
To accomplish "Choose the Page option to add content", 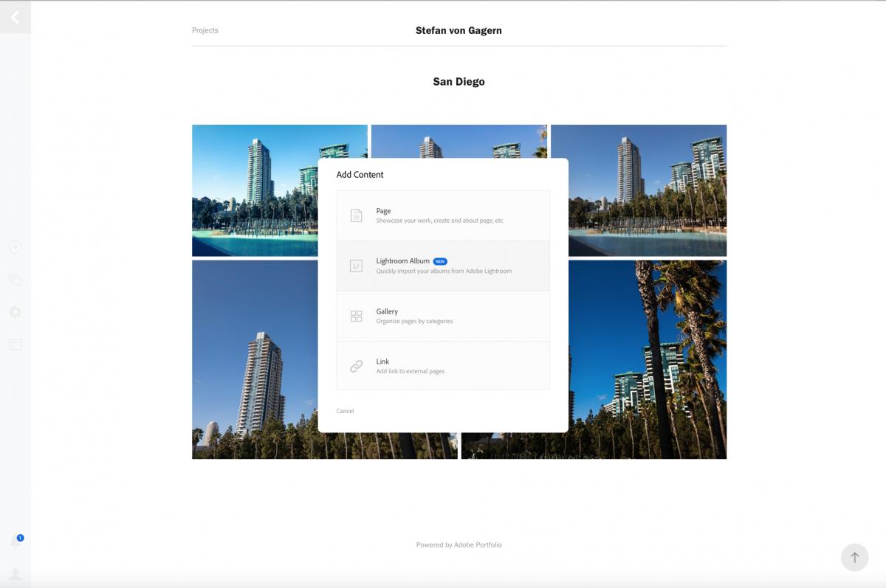I will coord(443,215).
